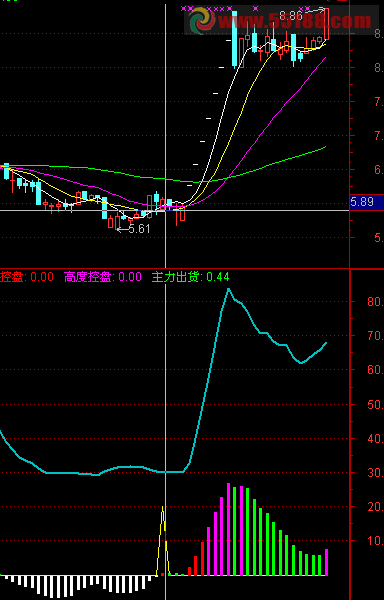
Task: Click the 30 level on indicator axis
Action: tap(376, 473)
